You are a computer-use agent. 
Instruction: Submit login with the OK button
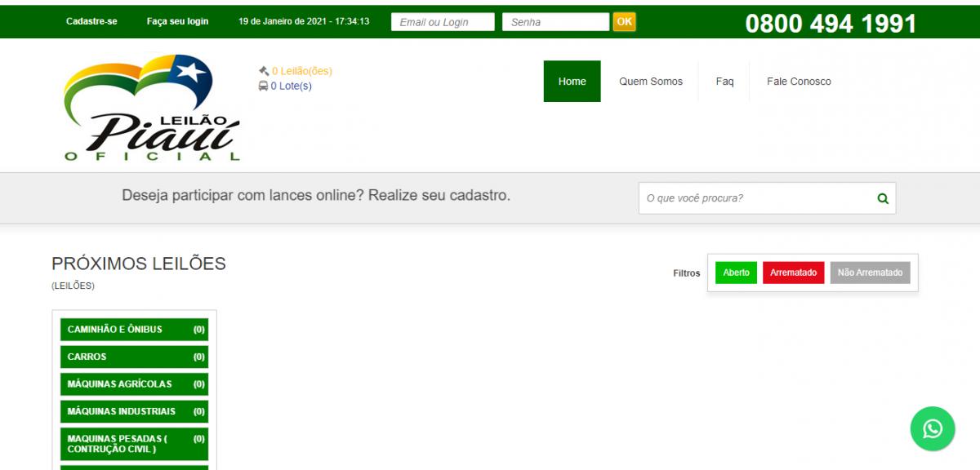(x=625, y=22)
